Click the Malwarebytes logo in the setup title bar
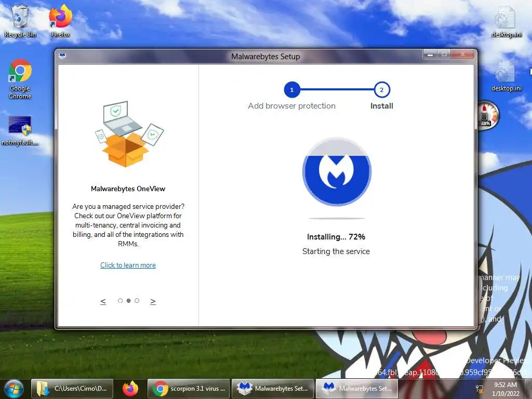This screenshot has height=399, width=532. 62,55
